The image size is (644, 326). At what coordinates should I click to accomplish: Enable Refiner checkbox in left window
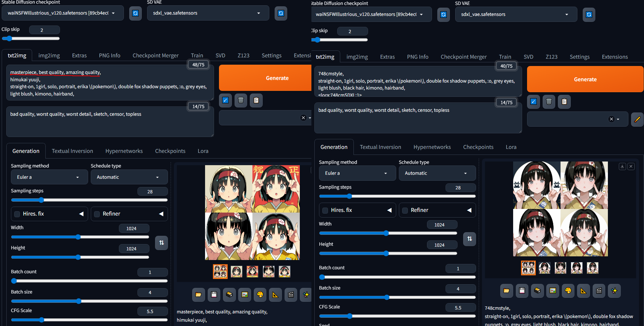point(97,214)
